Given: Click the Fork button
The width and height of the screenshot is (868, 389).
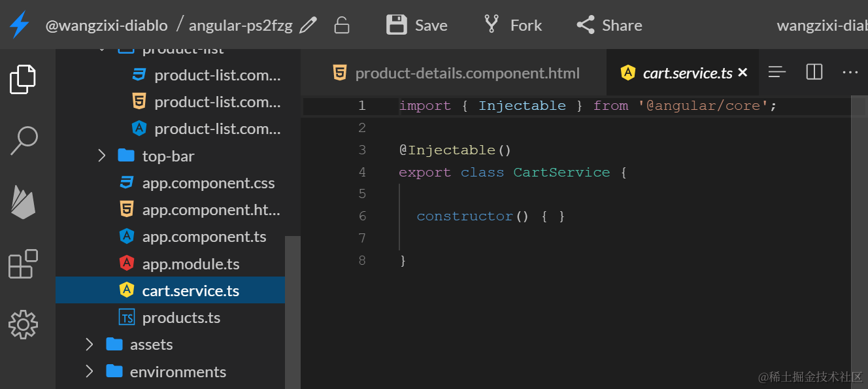Looking at the screenshot, I should click(512, 25).
